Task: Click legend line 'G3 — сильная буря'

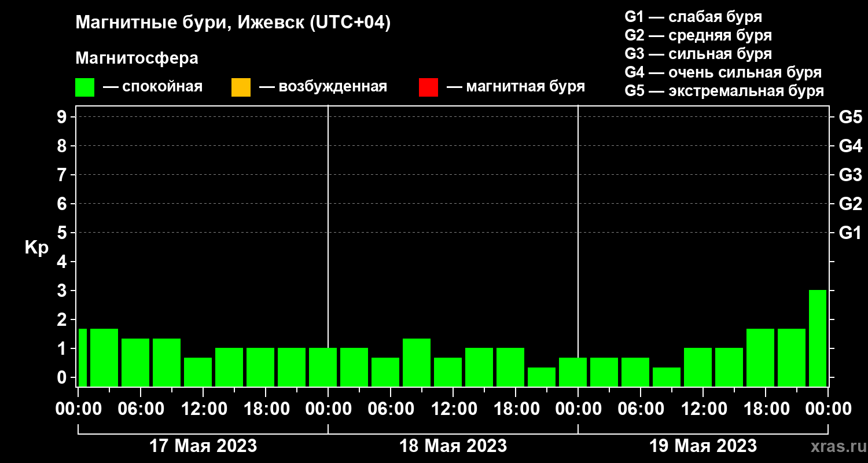Action: click(698, 54)
